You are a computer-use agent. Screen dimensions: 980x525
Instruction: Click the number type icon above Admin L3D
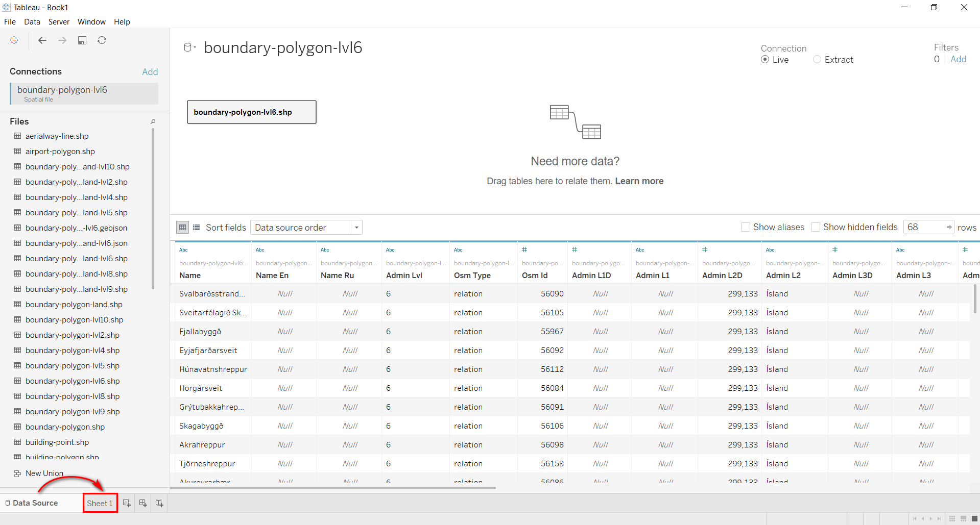[x=835, y=249]
